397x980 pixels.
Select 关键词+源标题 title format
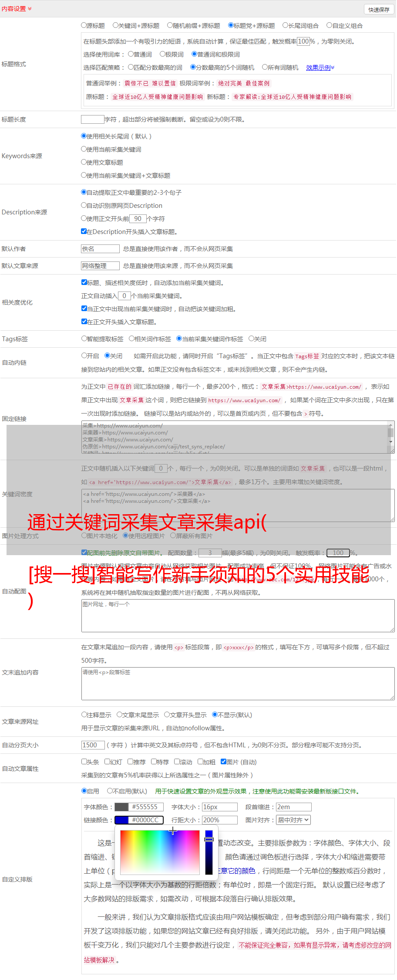[115, 25]
